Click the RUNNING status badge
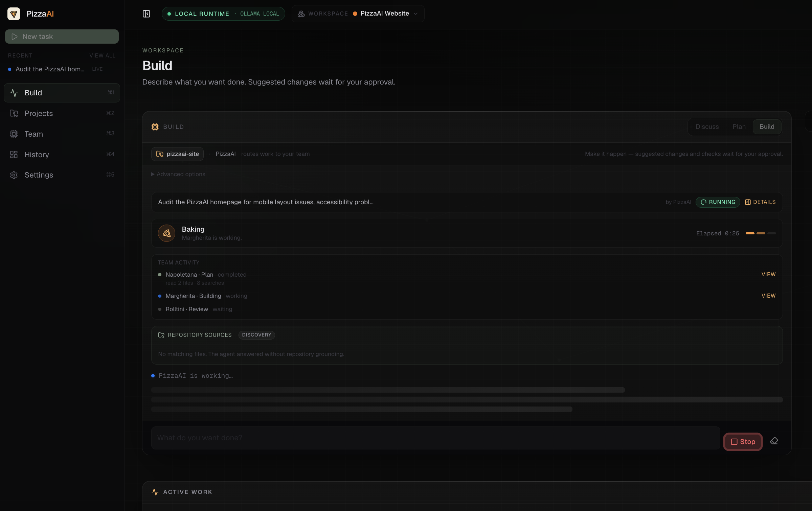Image resolution: width=812 pixels, height=511 pixels. pyautogui.click(x=718, y=202)
